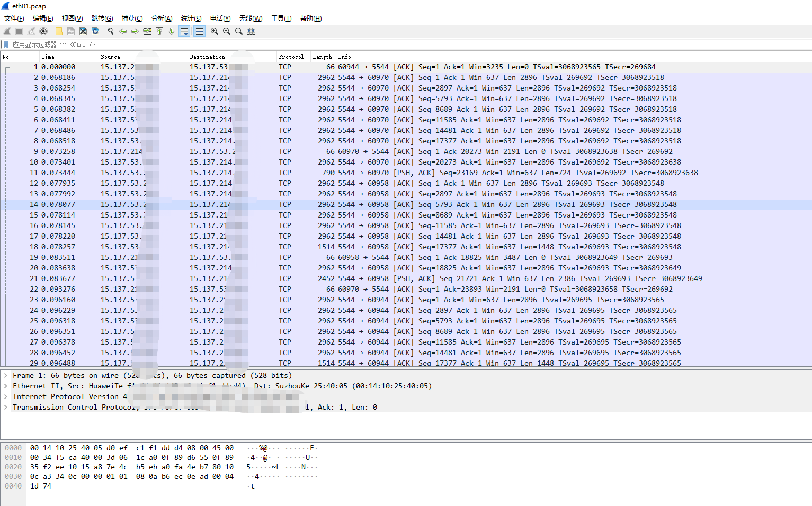812x506 pixels.
Task: Open the 帮助(H) menu
Action: pos(311,19)
